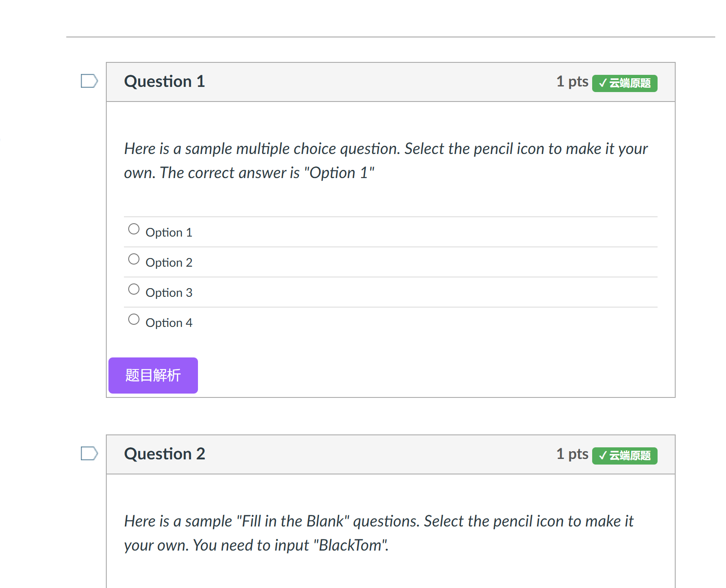726x588 pixels.
Task: Click the green 云端原题 badge on Question 2
Action: [x=624, y=456]
